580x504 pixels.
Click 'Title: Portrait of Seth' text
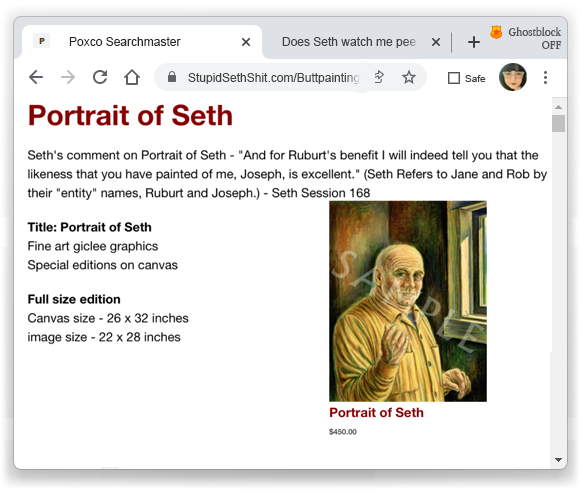(x=90, y=227)
